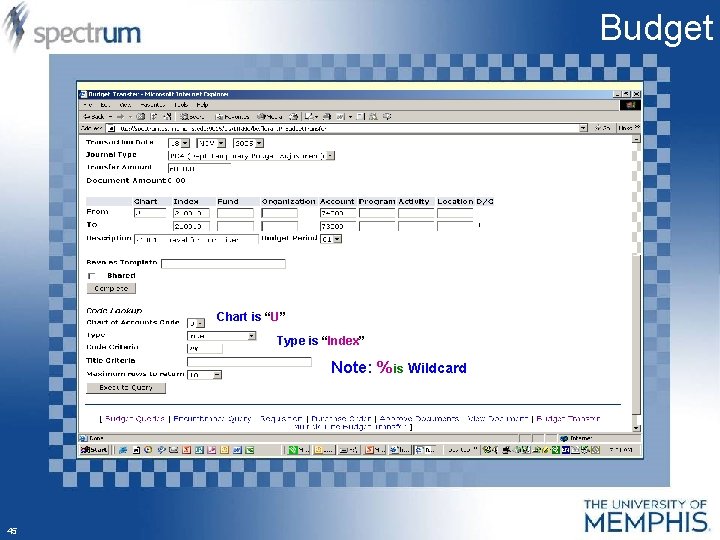Click the Stop loading icon in toolbar
The image size is (720, 540).
141,117
